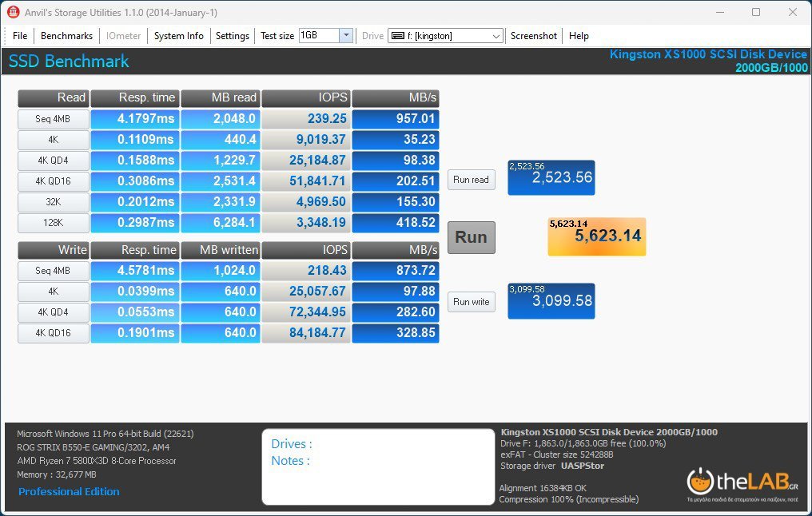Open the File menu
Image resolution: width=812 pixels, height=516 pixels.
(20, 36)
